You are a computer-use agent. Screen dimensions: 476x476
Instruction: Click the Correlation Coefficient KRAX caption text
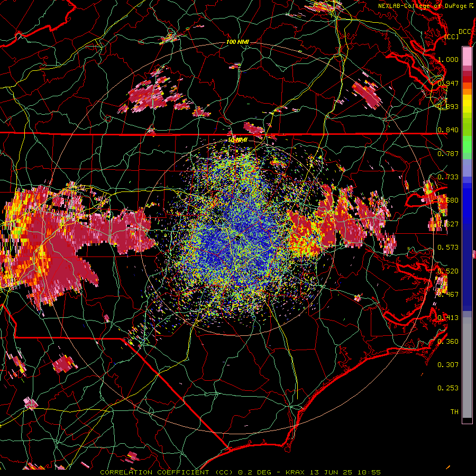(x=240, y=472)
